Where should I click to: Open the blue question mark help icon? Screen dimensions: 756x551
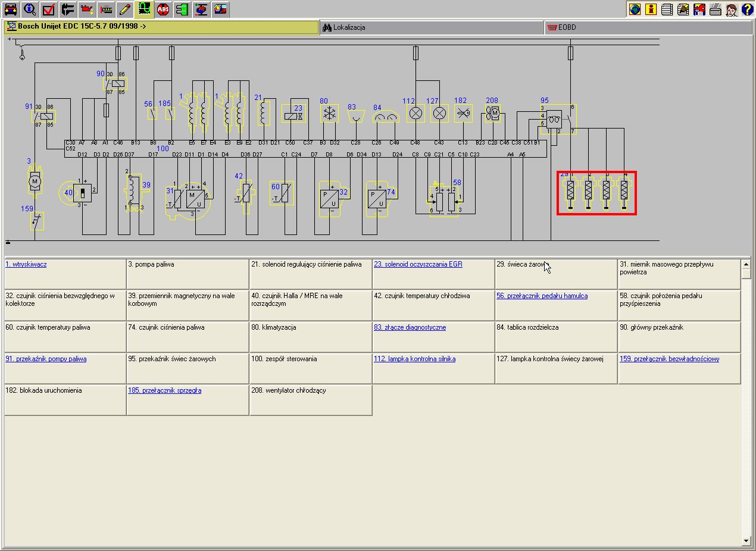[747, 9]
